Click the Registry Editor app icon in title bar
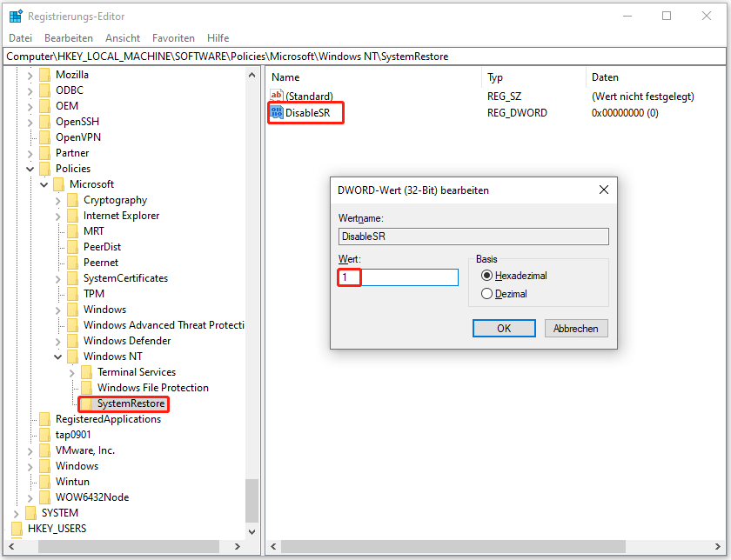Viewport: 731px width, 560px height. 16,16
